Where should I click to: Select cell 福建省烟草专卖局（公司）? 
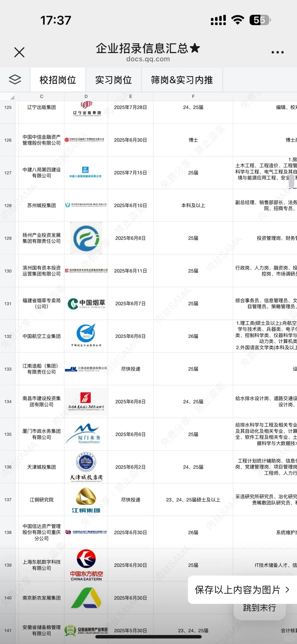pyautogui.click(x=42, y=303)
